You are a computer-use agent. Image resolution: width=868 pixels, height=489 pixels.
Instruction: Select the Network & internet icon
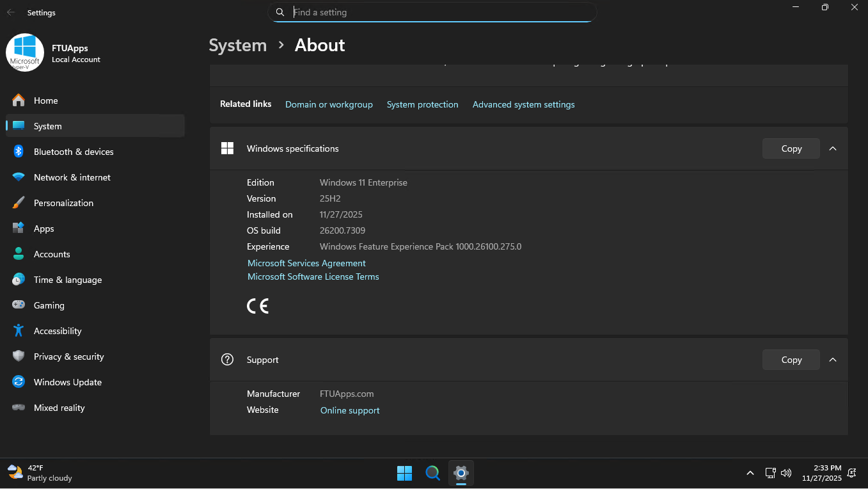(x=19, y=177)
